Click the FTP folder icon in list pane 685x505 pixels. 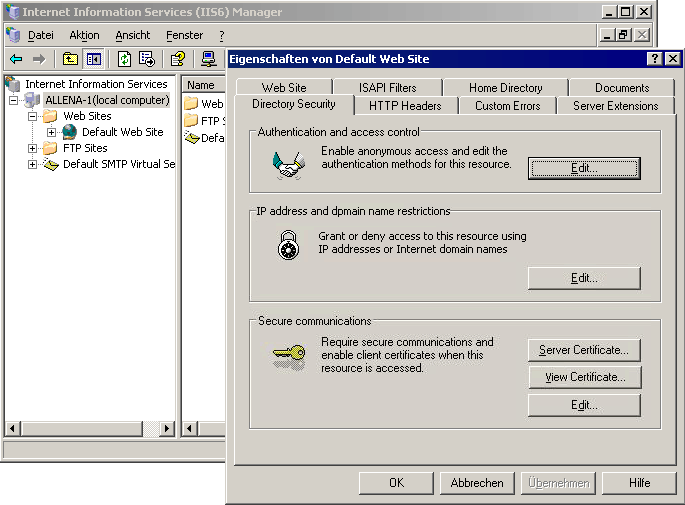coord(191,120)
